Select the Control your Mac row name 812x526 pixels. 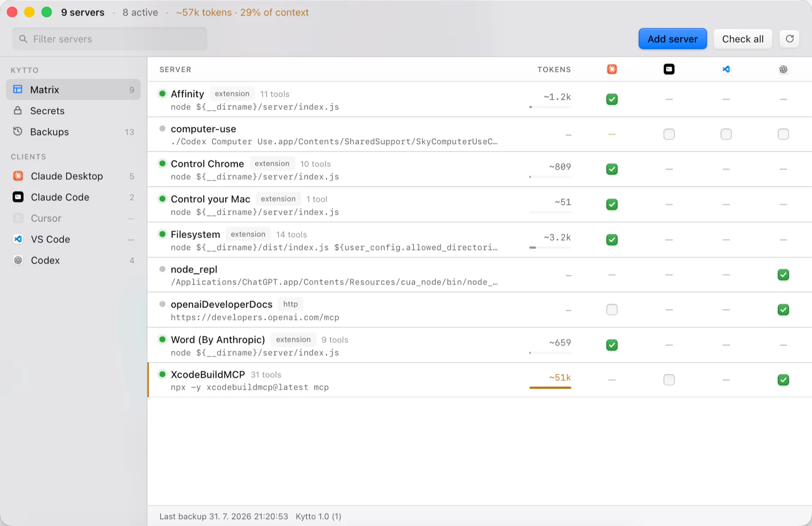210,199
